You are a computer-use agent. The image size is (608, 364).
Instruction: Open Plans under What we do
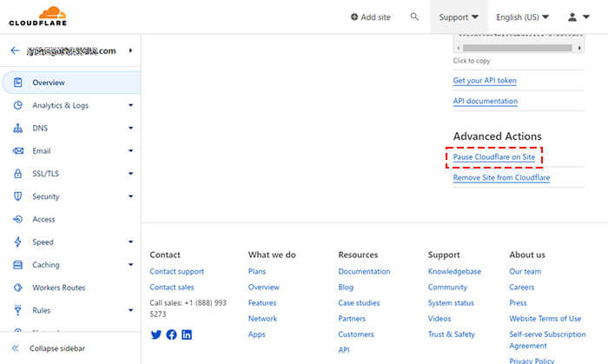tap(257, 271)
